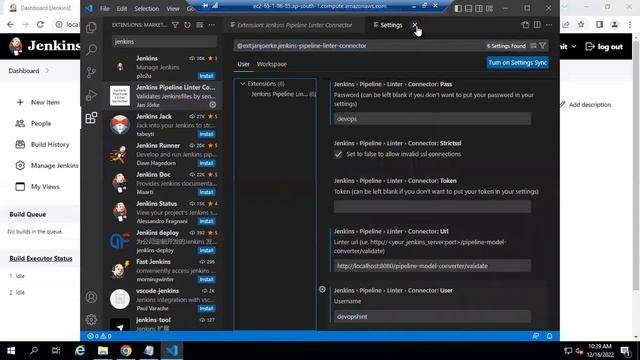Open the Extensions view icon
Viewport: 640px width, 360px height.
91,118
